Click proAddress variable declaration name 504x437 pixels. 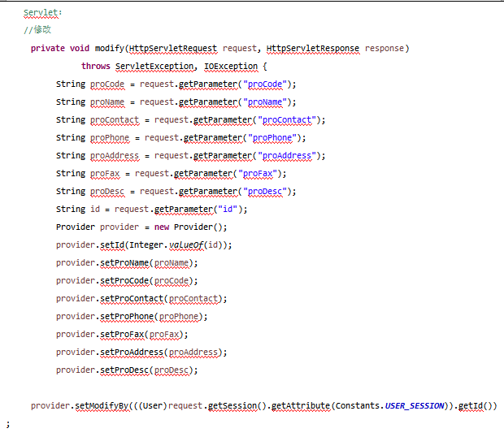pos(115,156)
